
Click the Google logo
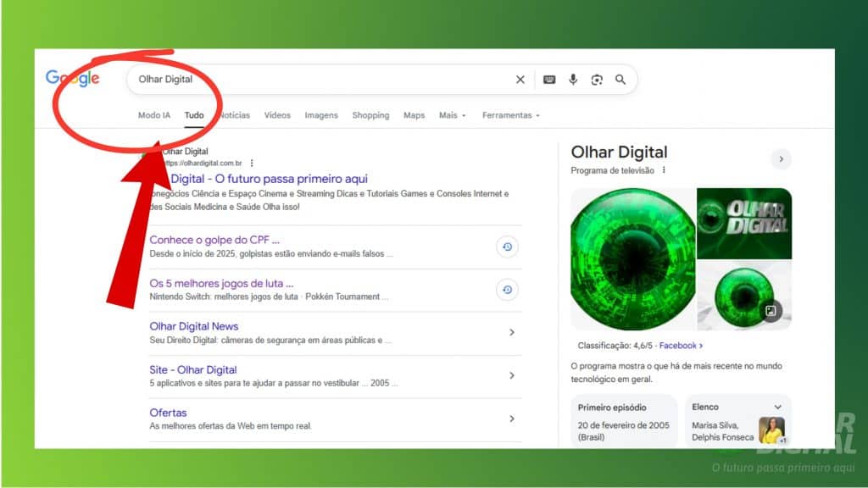[x=73, y=79]
